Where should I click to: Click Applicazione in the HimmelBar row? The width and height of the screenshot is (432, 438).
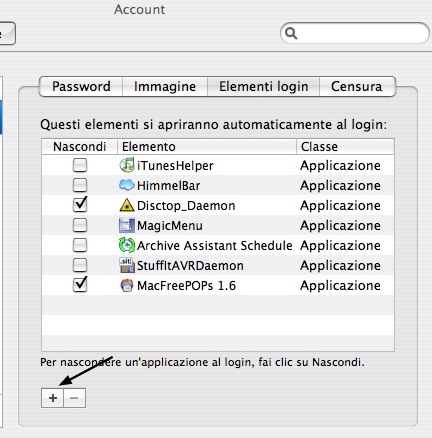340,186
